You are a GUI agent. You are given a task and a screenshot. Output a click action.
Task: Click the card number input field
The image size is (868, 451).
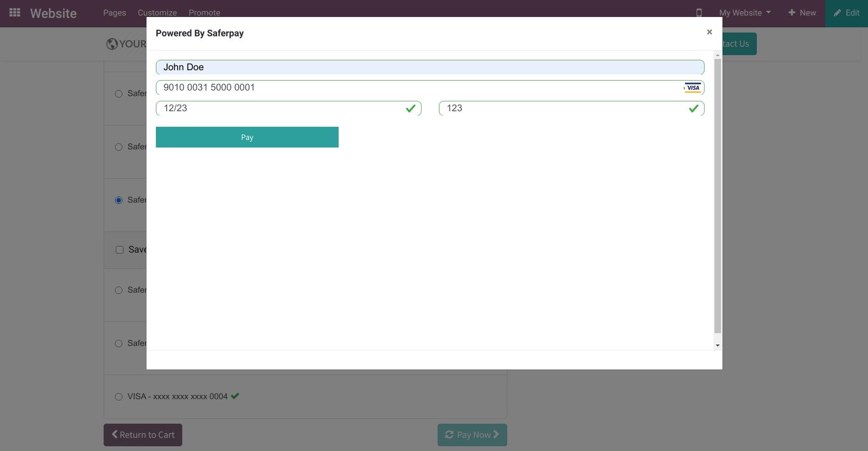pos(419,88)
